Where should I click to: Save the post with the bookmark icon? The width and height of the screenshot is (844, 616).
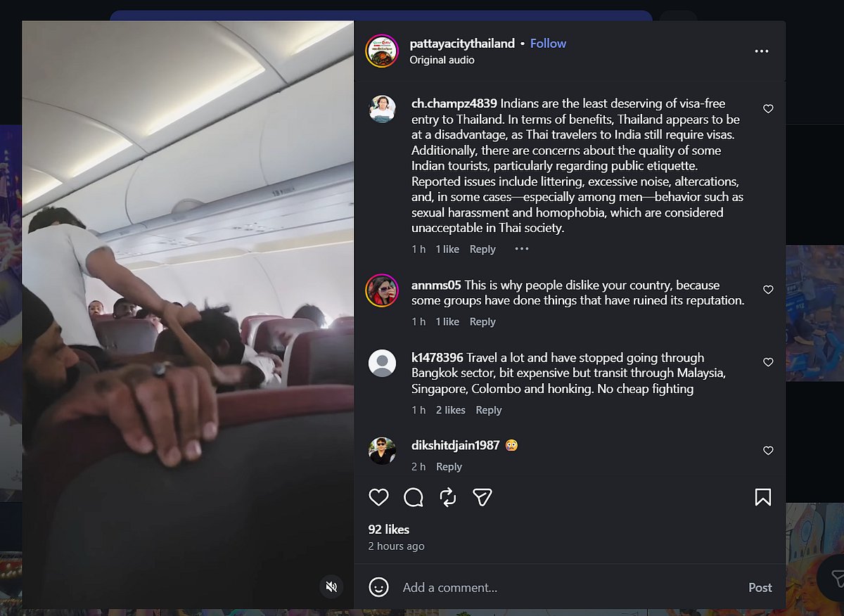(763, 498)
